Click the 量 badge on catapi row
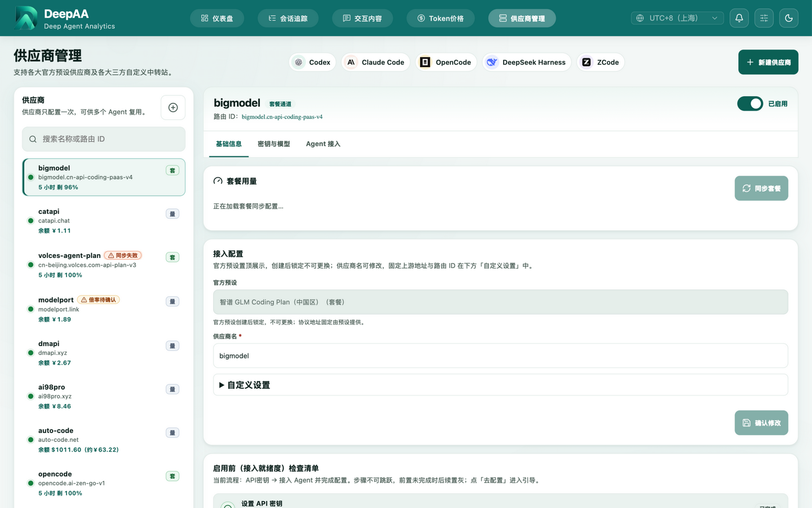This screenshot has width=812, height=508. (173, 214)
